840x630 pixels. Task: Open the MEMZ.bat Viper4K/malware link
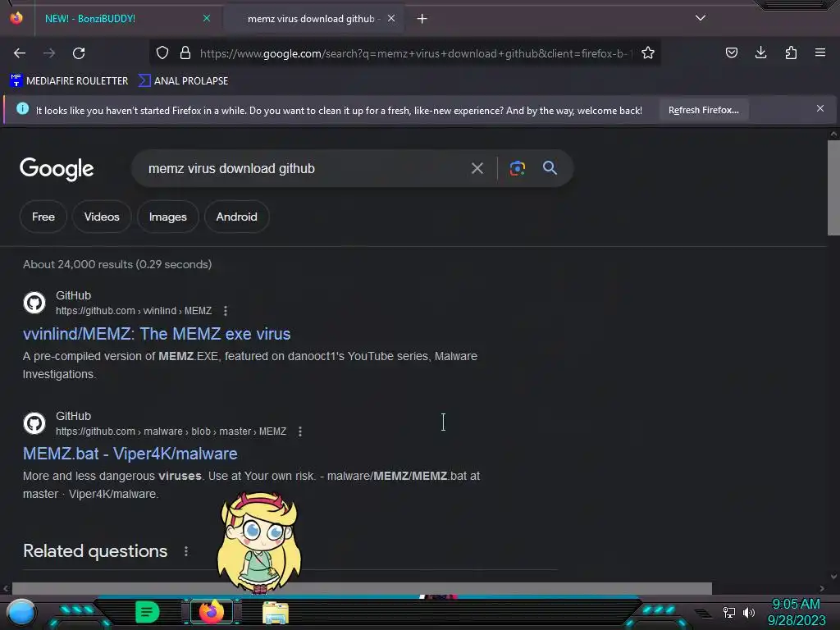(x=130, y=454)
